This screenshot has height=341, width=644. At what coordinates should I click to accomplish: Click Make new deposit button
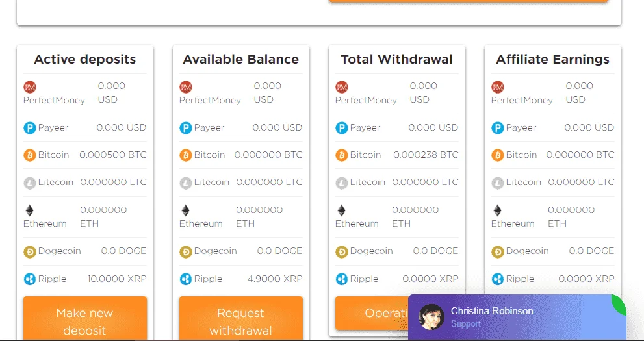pos(85,318)
